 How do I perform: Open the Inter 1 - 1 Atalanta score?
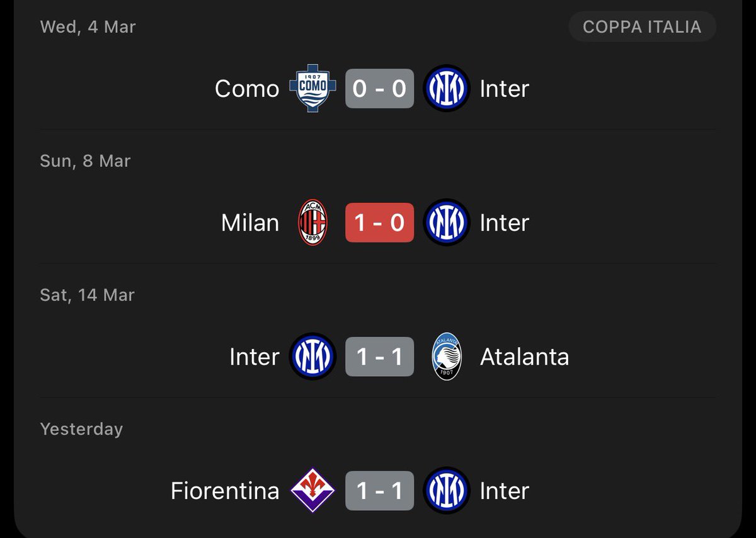click(x=379, y=357)
